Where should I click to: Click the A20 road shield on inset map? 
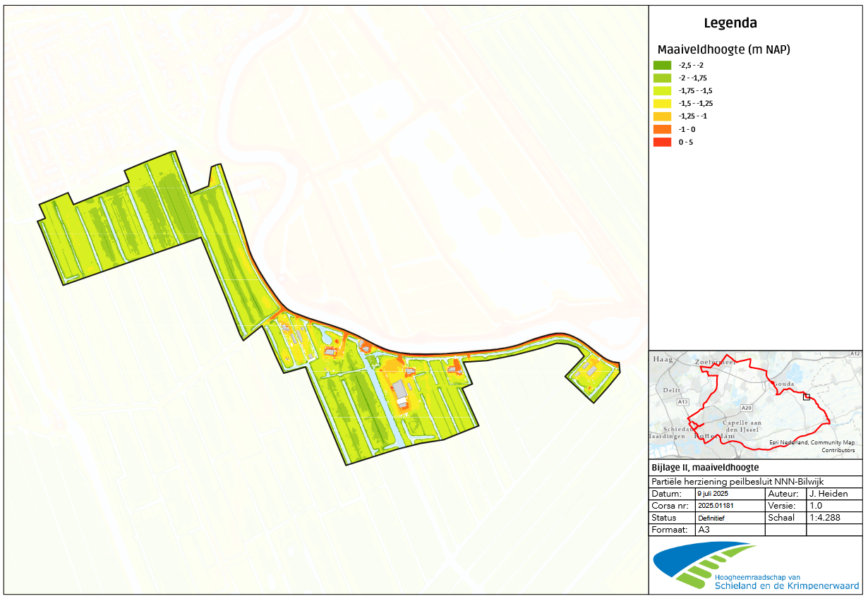pyautogui.click(x=747, y=408)
